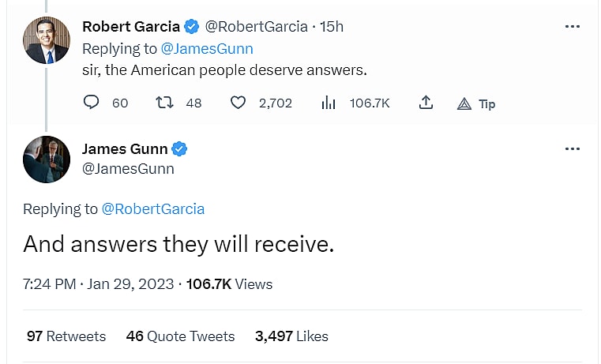Click the @JamesGunn mention link in reply
601x364 pixels.
[207, 48]
